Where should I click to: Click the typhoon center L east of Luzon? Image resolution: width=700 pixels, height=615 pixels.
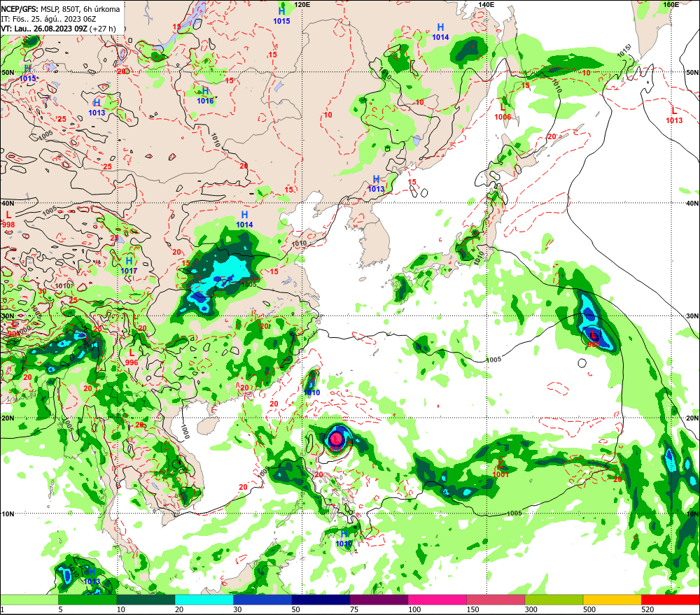pos(337,440)
